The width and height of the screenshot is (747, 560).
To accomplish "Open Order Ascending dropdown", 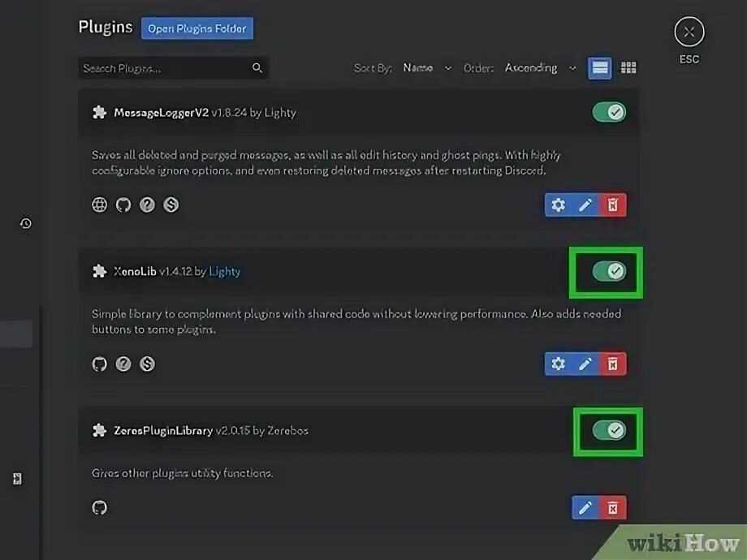I will pyautogui.click(x=541, y=68).
